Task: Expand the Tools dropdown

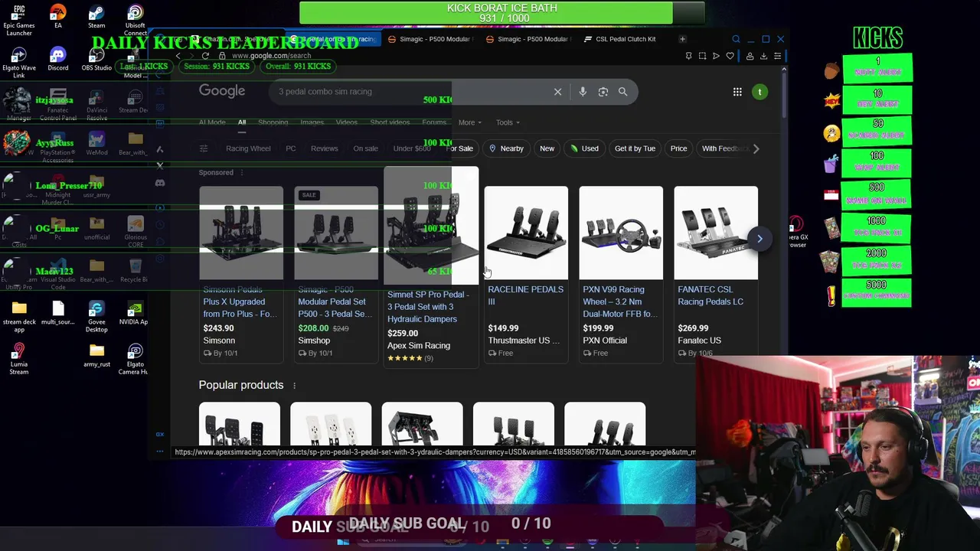Action: pyautogui.click(x=507, y=122)
